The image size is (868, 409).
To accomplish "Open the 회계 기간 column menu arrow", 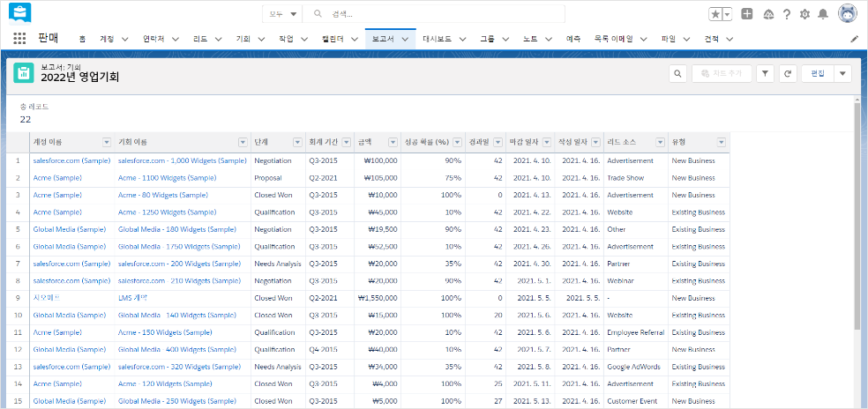I will (347, 143).
